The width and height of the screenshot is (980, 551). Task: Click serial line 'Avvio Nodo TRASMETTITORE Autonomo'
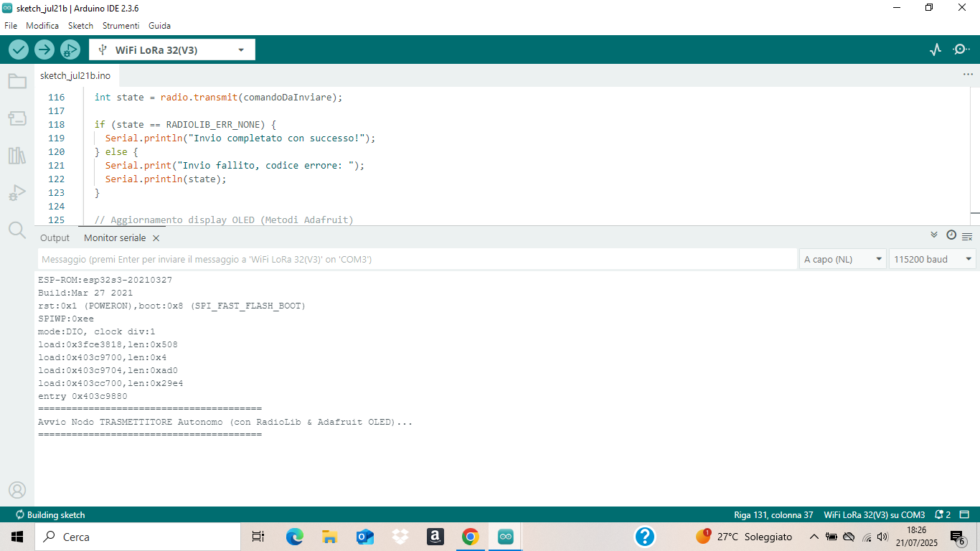pyautogui.click(x=132, y=422)
